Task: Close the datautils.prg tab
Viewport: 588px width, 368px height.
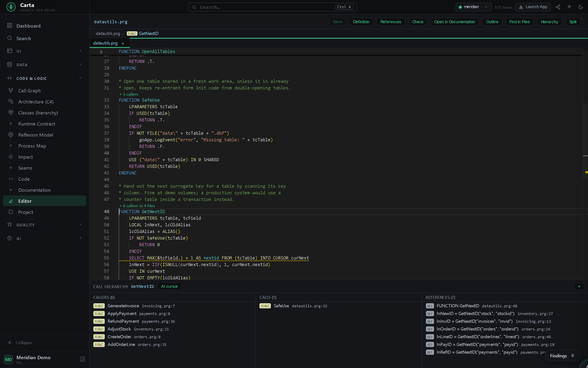Action: point(123,43)
